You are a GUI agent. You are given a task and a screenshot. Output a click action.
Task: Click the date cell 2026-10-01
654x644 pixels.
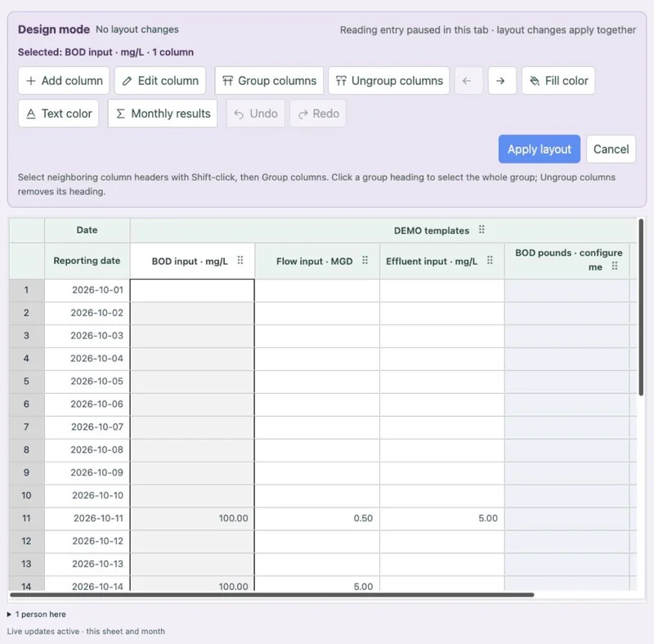pos(87,290)
